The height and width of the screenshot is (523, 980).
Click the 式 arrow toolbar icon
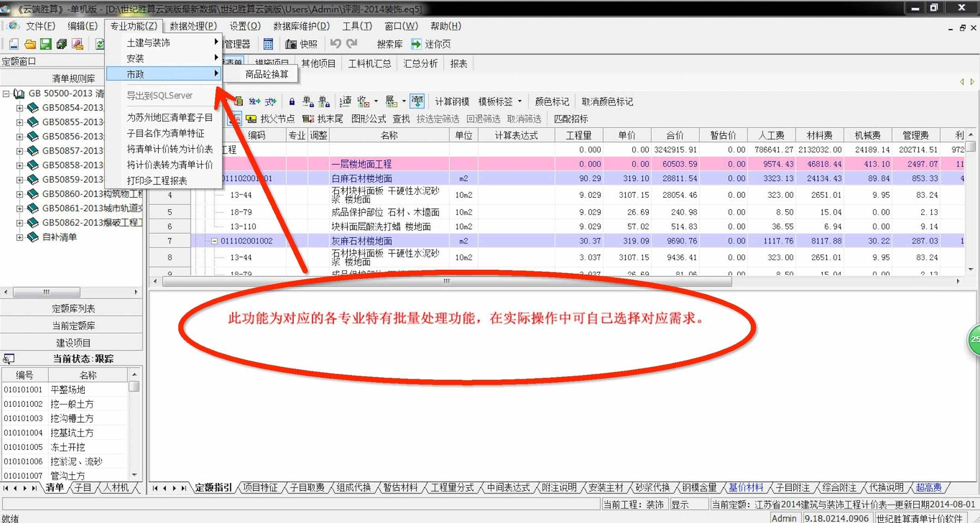pos(271,101)
